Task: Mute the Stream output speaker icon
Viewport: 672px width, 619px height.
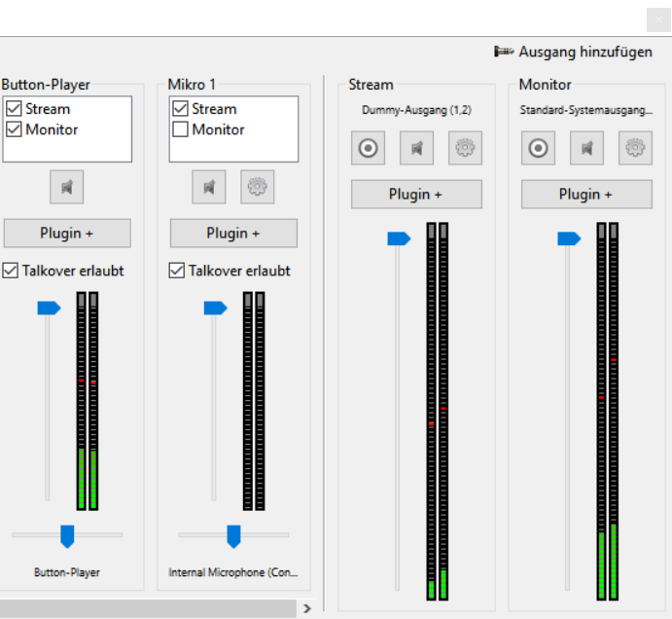Action: tap(416, 149)
